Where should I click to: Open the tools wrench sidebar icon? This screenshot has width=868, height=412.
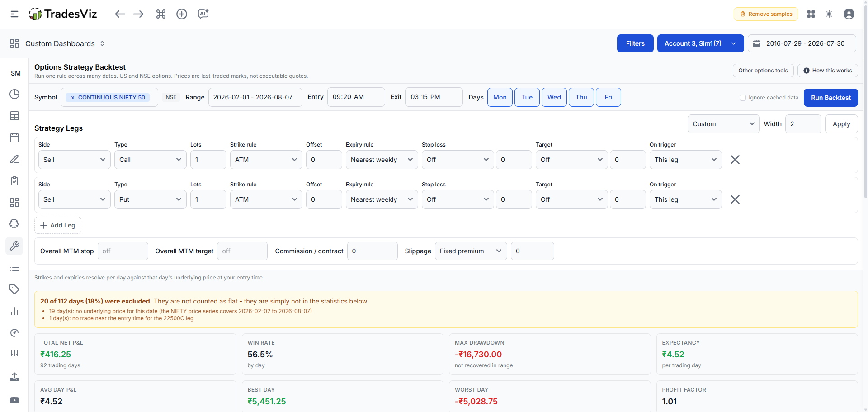point(14,246)
